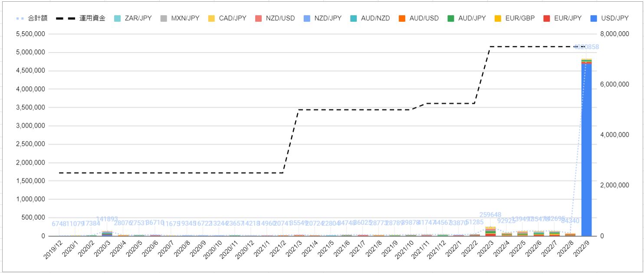Viewport: 644px width, 273px height.
Task: Click the 2022/3 x-axis label
Action: (x=486, y=249)
